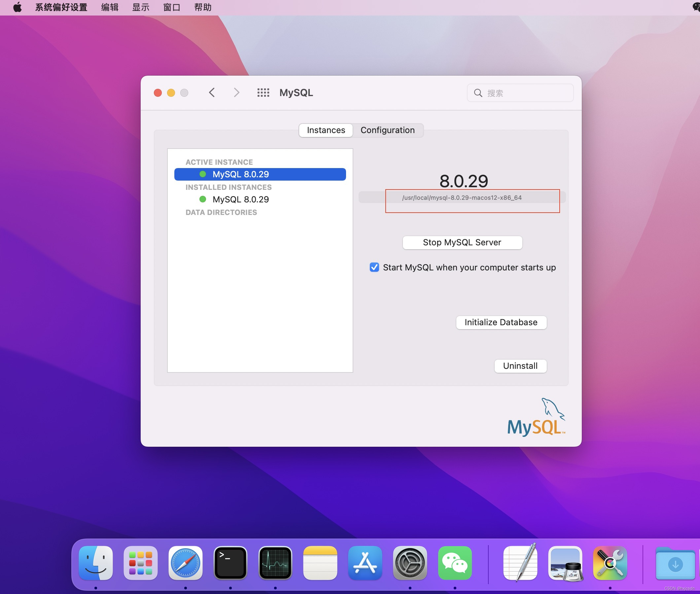
Task: Switch to the Configuration tab
Action: pos(388,130)
